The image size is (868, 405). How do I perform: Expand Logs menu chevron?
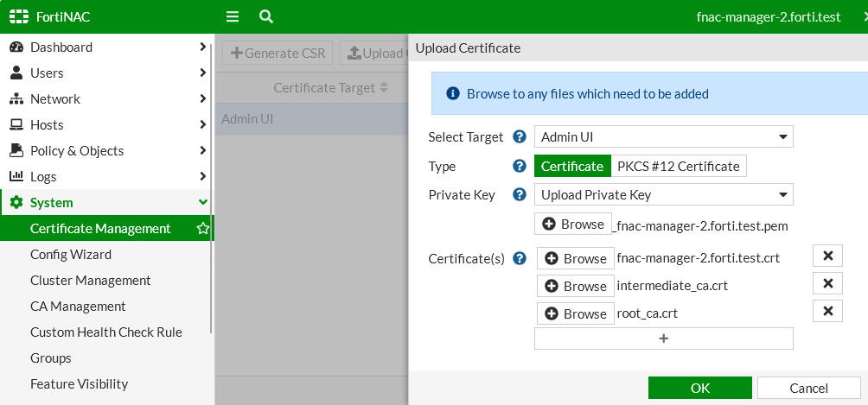202,176
